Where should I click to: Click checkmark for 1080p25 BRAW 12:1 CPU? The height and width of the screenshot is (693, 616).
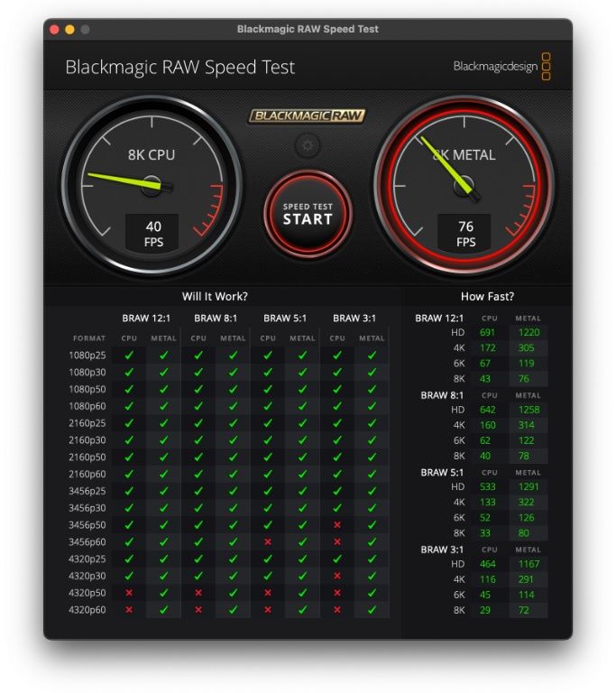(129, 355)
